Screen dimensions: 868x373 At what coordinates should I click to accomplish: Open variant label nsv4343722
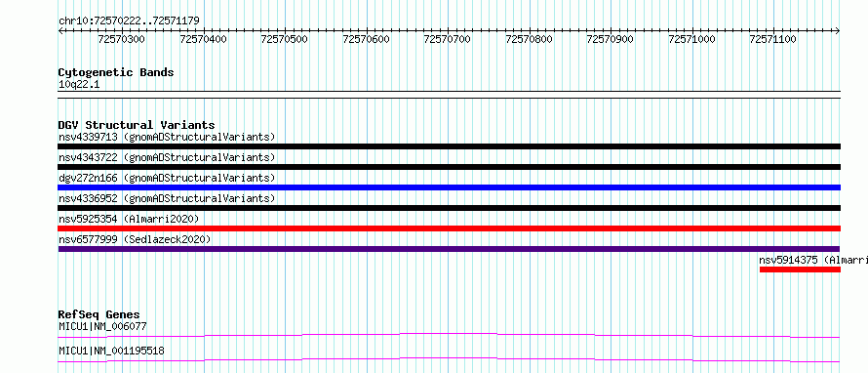click(x=167, y=157)
